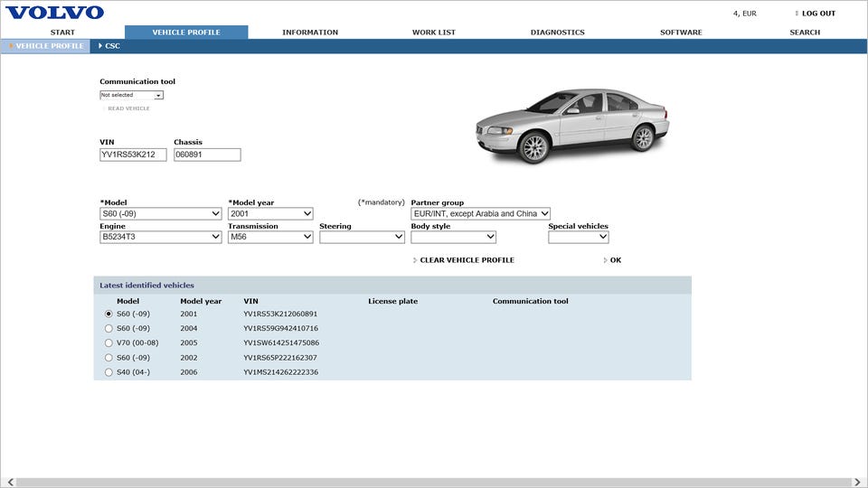
Task: Click Clear Vehicle Profile
Action: tap(467, 260)
